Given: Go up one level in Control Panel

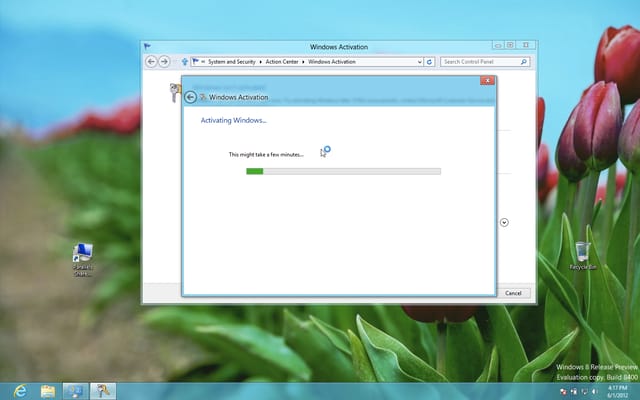Looking at the screenshot, I should click(184, 62).
